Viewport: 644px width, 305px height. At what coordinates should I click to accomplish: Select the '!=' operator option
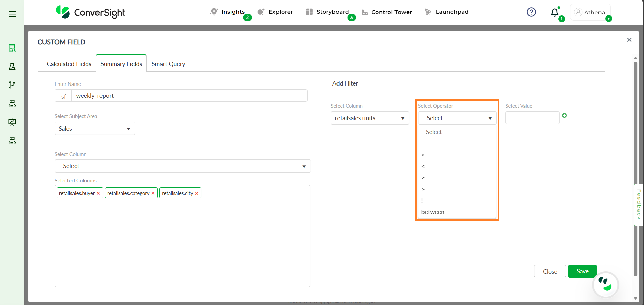click(x=424, y=201)
